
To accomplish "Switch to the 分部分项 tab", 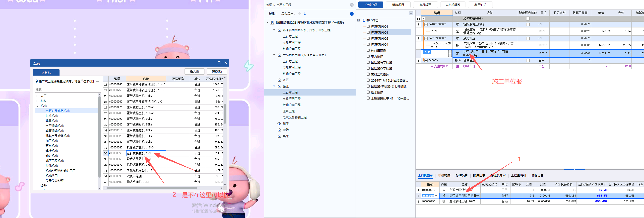I will pos(371,5).
